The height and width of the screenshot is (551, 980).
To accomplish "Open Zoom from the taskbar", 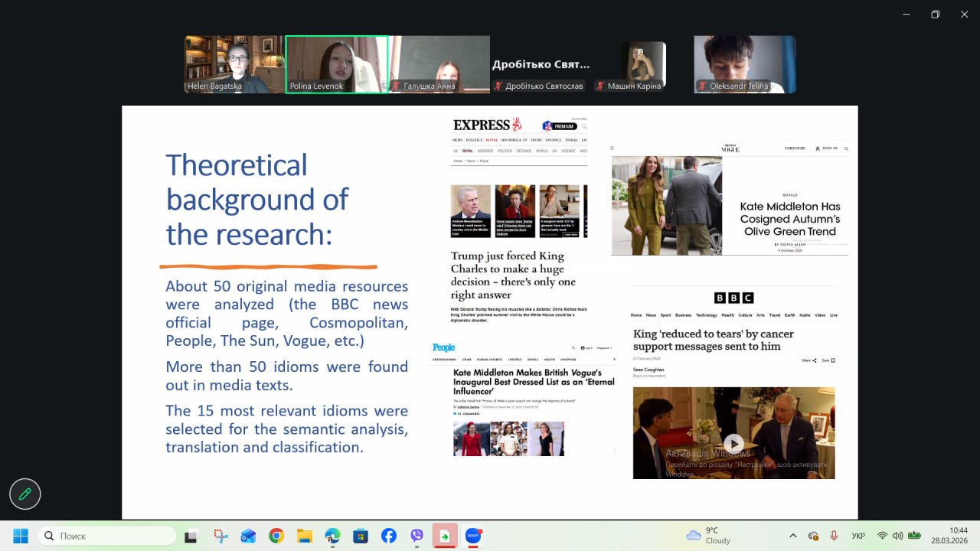I will point(474,536).
